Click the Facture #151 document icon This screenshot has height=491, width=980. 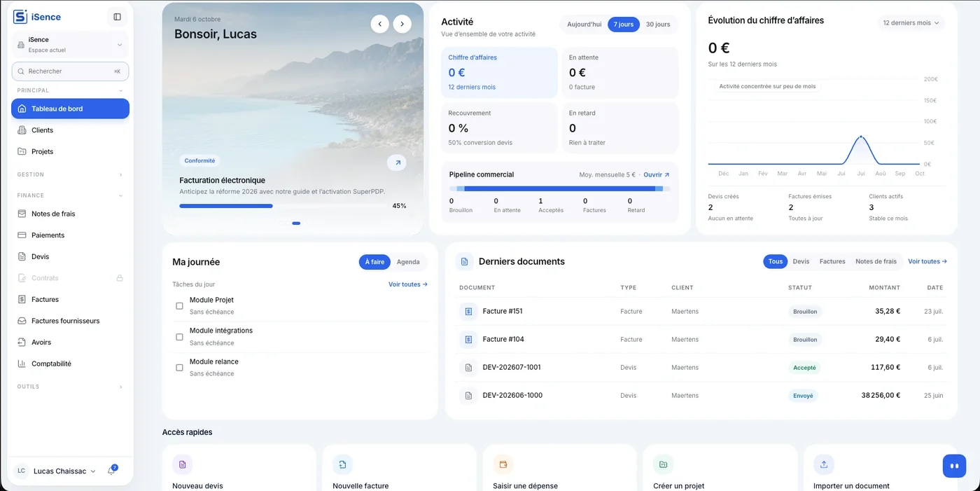click(468, 311)
